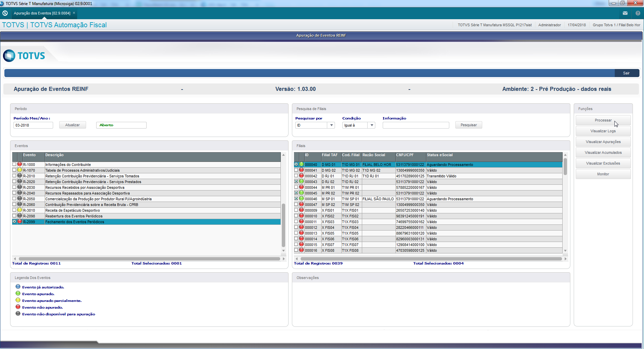This screenshot has height=349, width=644.
Task: Click red status icon of filial 000047
Action: point(302,204)
